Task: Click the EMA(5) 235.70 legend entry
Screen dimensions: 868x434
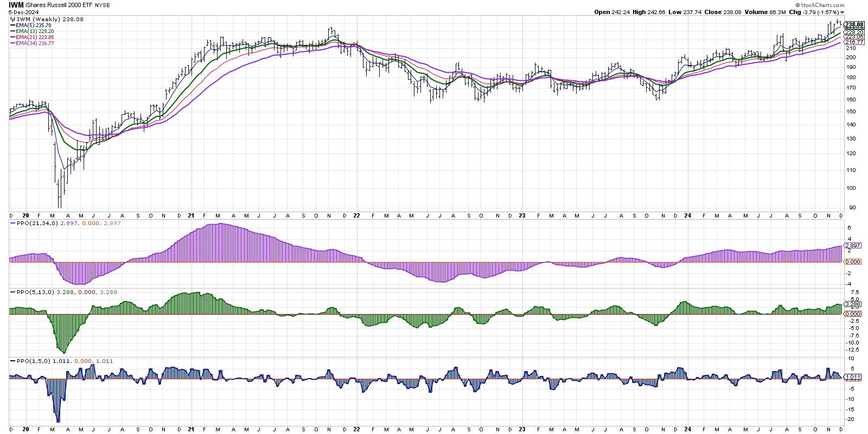Action: pyautogui.click(x=35, y=25)
